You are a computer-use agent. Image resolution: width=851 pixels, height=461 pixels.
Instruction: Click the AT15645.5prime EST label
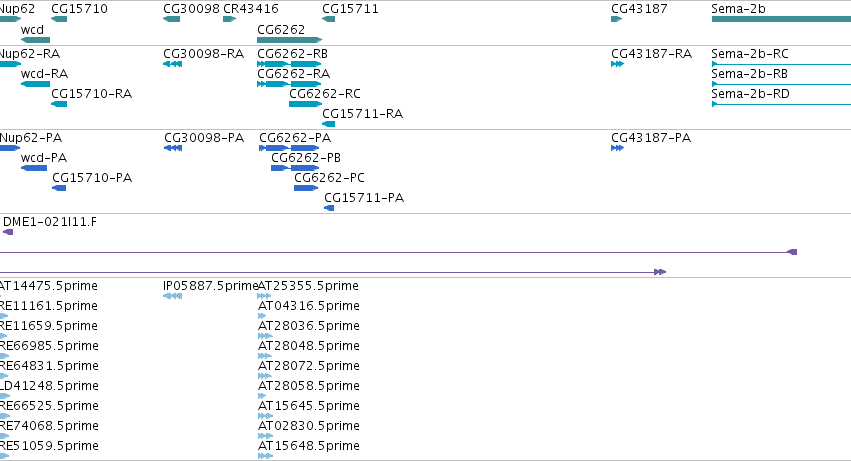[x=308, y=407]
